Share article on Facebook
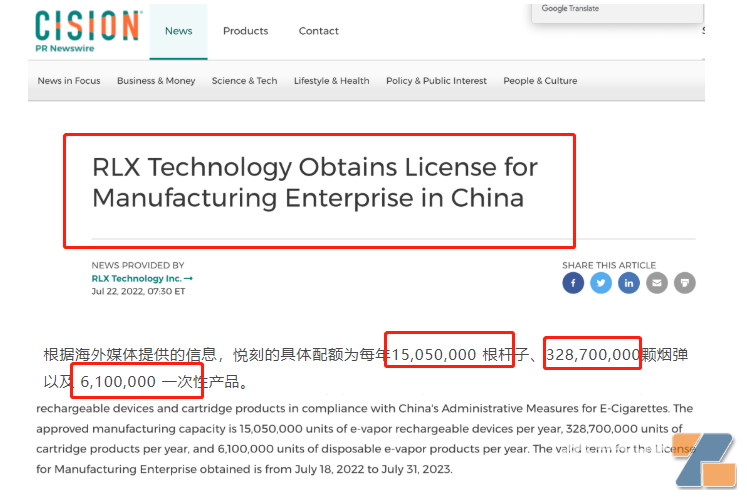The image size is (747, 500). 573,283
